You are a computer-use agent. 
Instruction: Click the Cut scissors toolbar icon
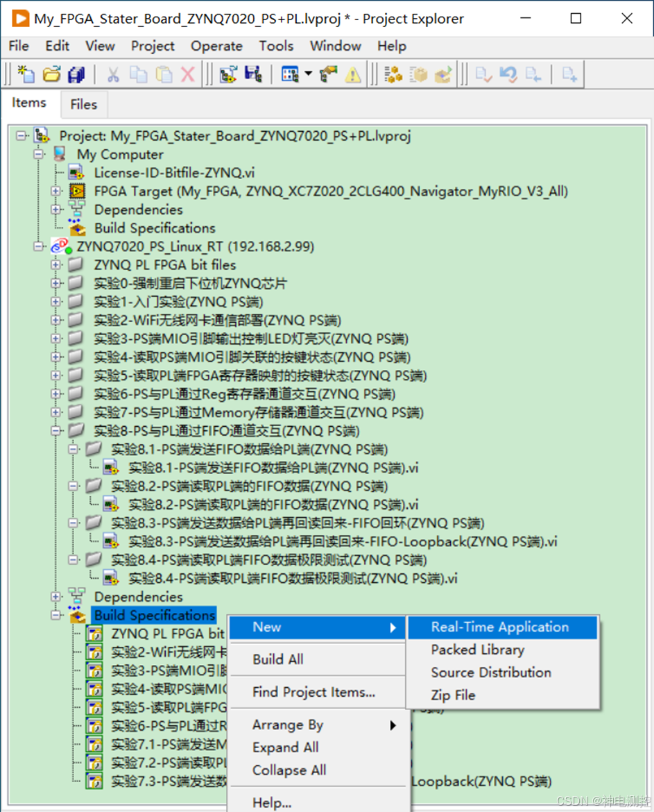(113, 74)
